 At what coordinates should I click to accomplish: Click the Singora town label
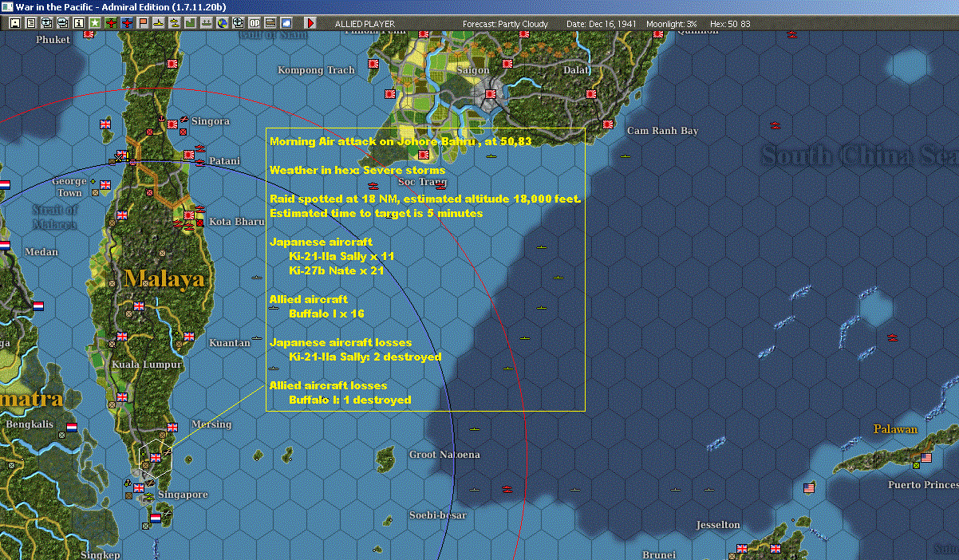click(x=210, y=121)
